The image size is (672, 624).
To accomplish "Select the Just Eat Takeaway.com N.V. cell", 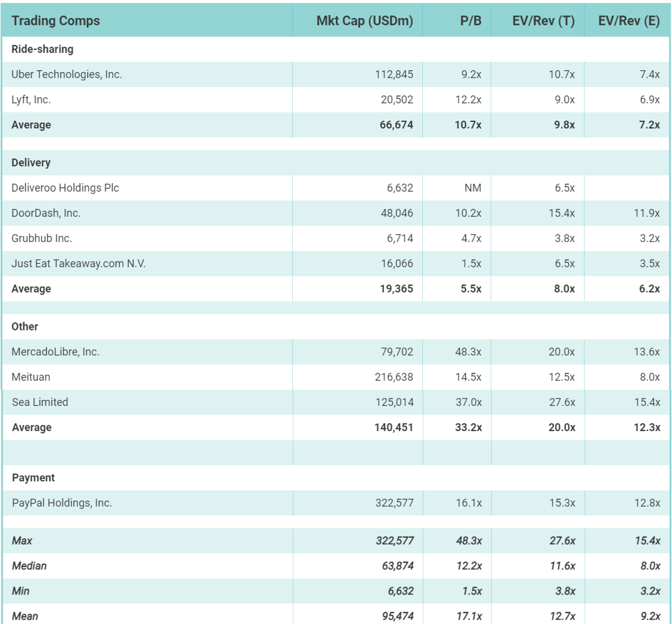I will [x=74, y=264].
